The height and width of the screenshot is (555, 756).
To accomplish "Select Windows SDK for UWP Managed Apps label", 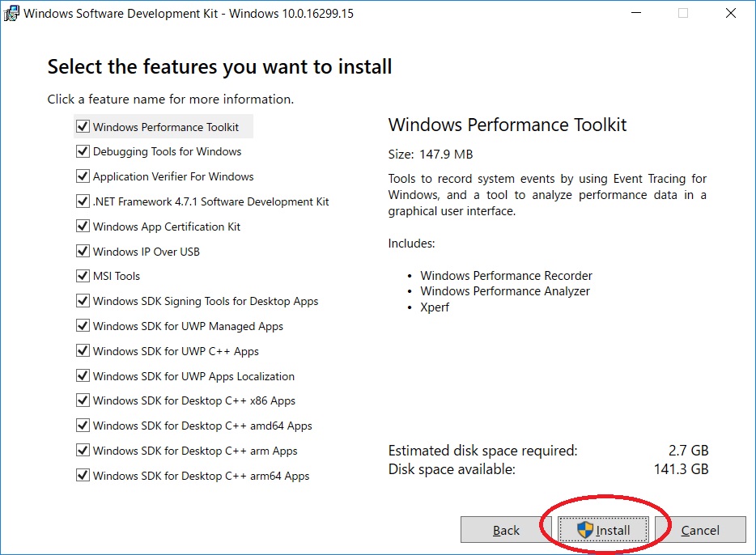I will 188,326.
